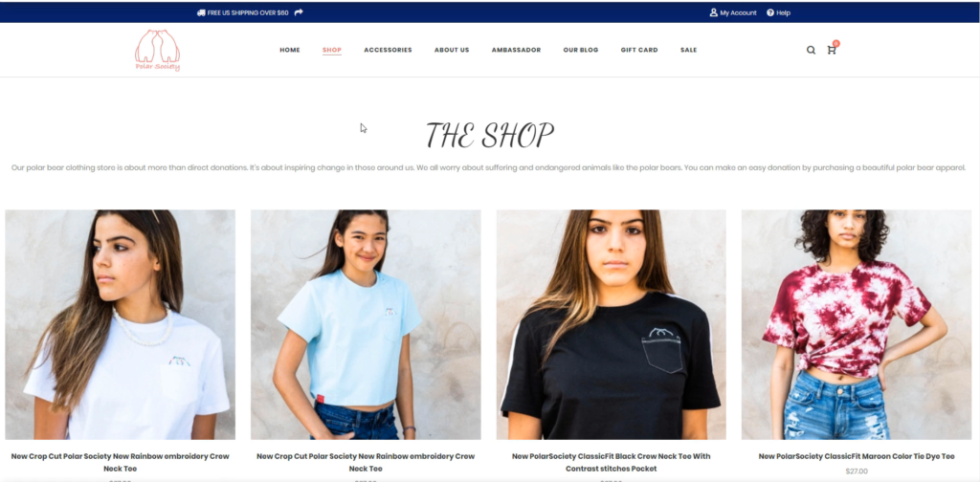The image size is (980, 482).
Task: Click Black Crew Neck Tee product title
Action: tap(612, 462)
